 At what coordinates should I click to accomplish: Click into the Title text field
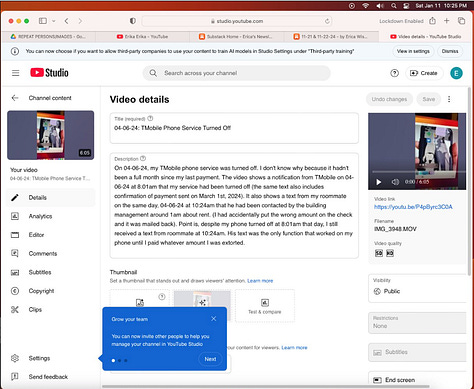(x=234, y=128)
